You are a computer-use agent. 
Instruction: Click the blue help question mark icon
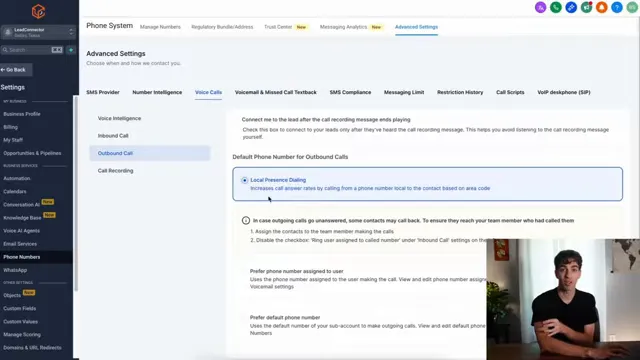point(617,7)
